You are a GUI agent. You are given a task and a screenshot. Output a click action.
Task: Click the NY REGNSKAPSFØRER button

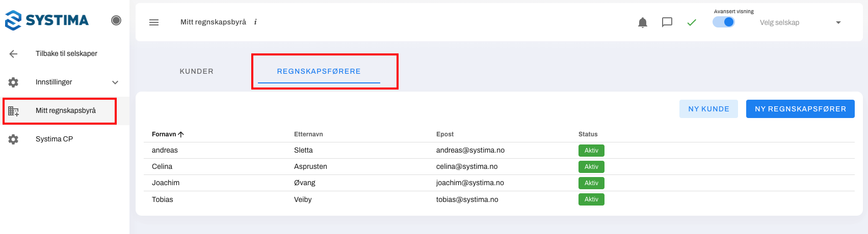coord(800,109)
